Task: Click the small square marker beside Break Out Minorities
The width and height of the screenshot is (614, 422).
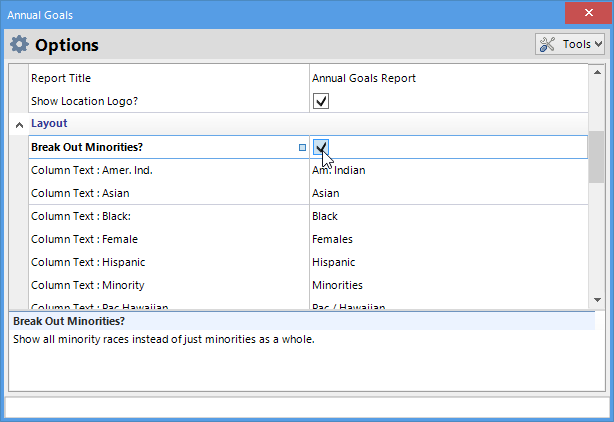Action: (x=303, y=148)
